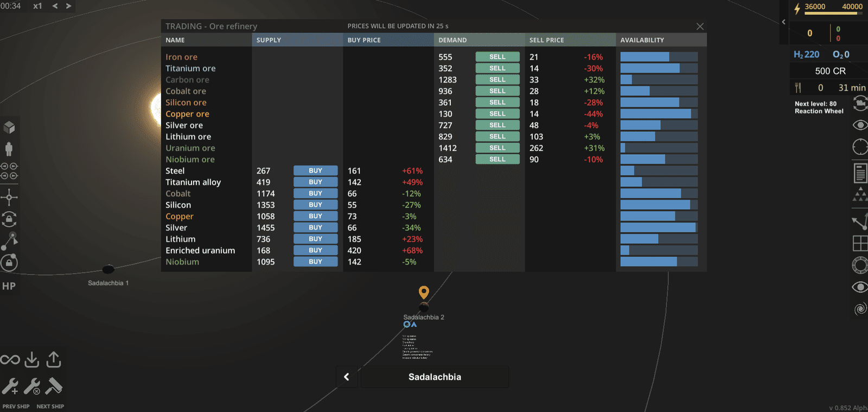Click the download tray icon
Screen dimensions: 868x412
pos(32,359)
